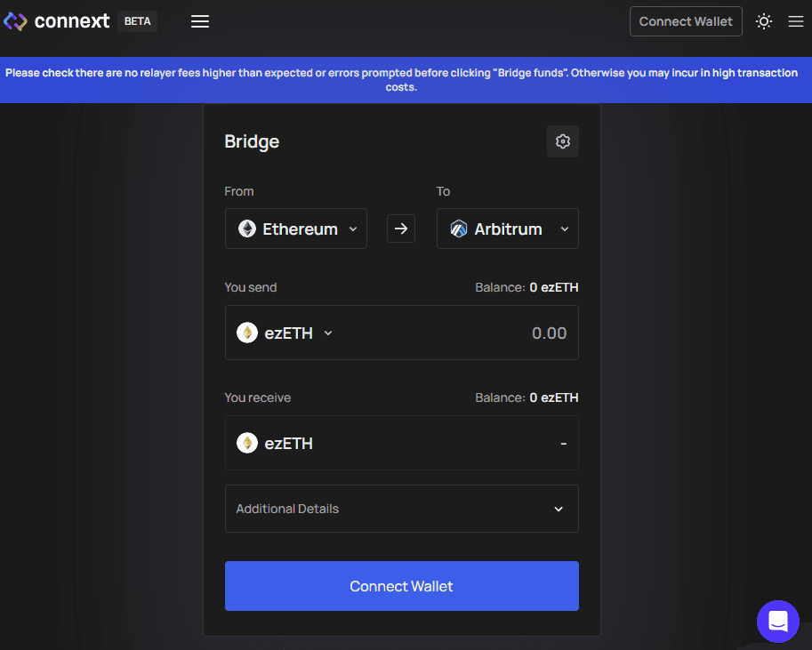Click Connect Wallet in the top header
812x650 pixels.
coord(685,21)
